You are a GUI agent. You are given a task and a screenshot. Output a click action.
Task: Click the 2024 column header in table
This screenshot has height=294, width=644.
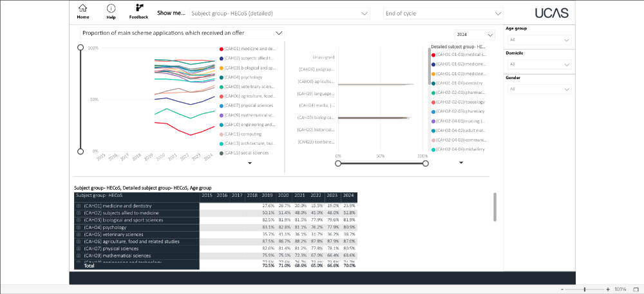point(348,195)
